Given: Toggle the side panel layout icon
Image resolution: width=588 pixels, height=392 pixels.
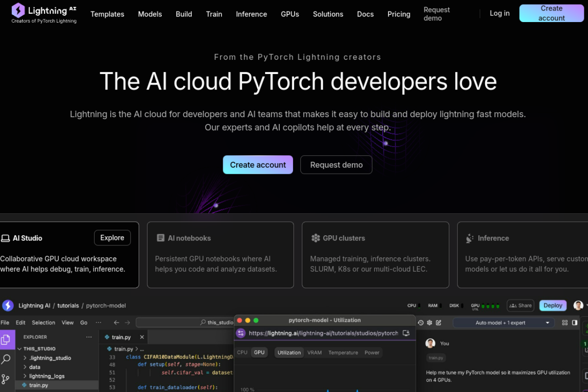Looking at the screenshot, I should click(575, 323).
